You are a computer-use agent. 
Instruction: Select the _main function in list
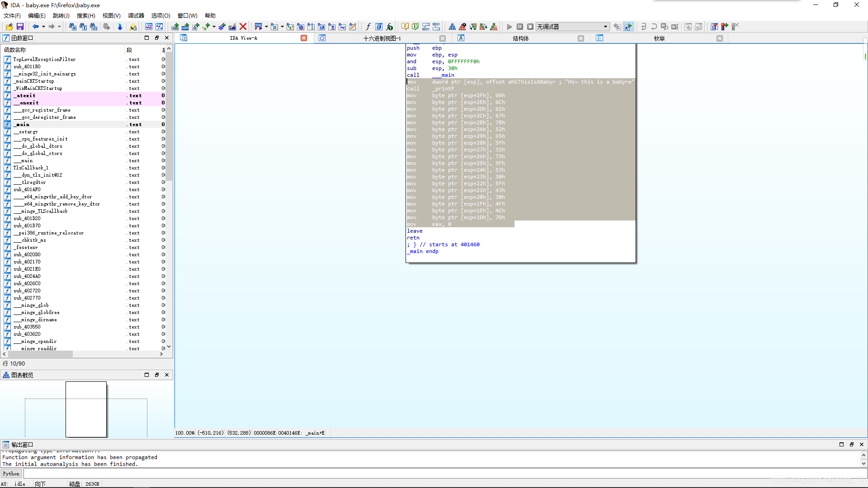(23, 125)
